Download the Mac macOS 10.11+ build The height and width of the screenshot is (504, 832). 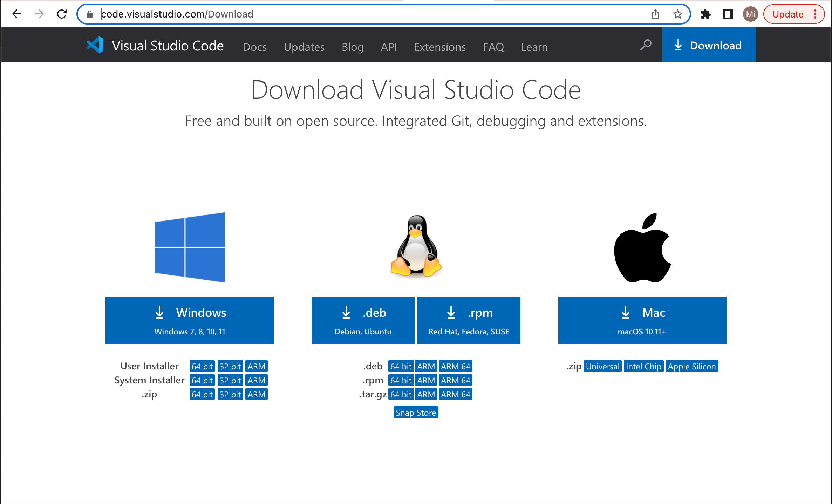point(642,320)
